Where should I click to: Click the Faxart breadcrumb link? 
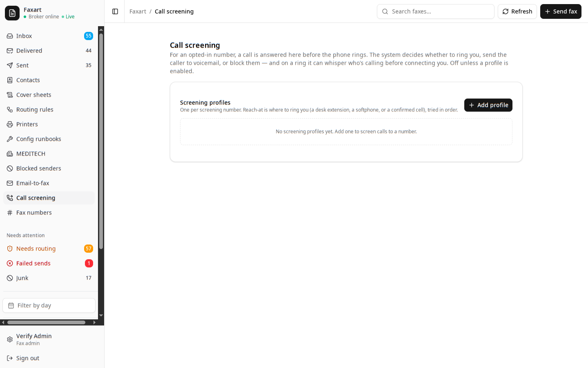tap(138, 11)
